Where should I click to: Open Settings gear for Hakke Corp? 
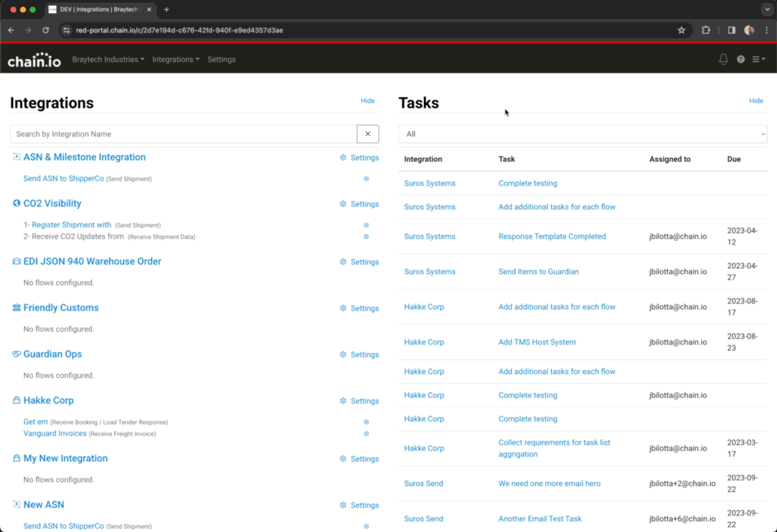tap(343, 401)
